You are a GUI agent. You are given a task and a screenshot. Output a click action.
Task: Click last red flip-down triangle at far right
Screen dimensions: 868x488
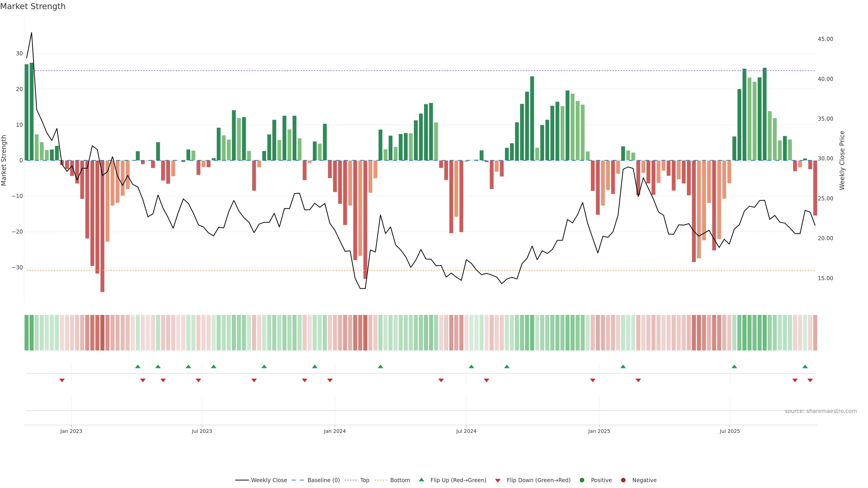tap(810, 380)
